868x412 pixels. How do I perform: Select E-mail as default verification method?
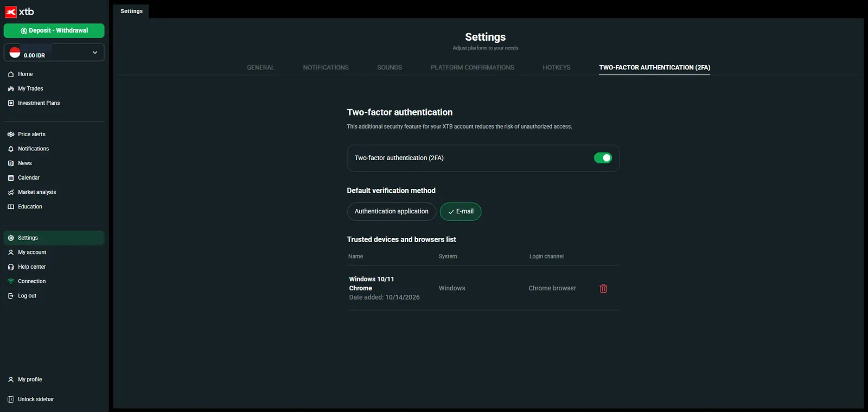(x=461, y=212)
